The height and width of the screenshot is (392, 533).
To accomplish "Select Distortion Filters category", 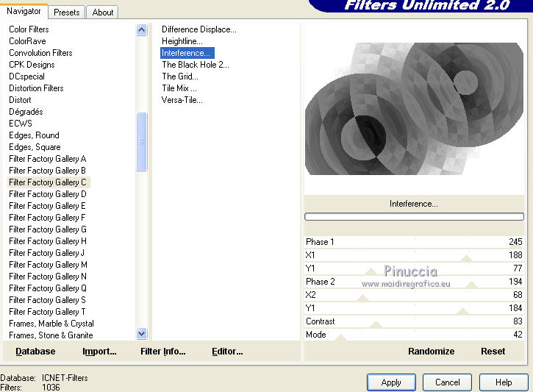I will click(36, 88).
